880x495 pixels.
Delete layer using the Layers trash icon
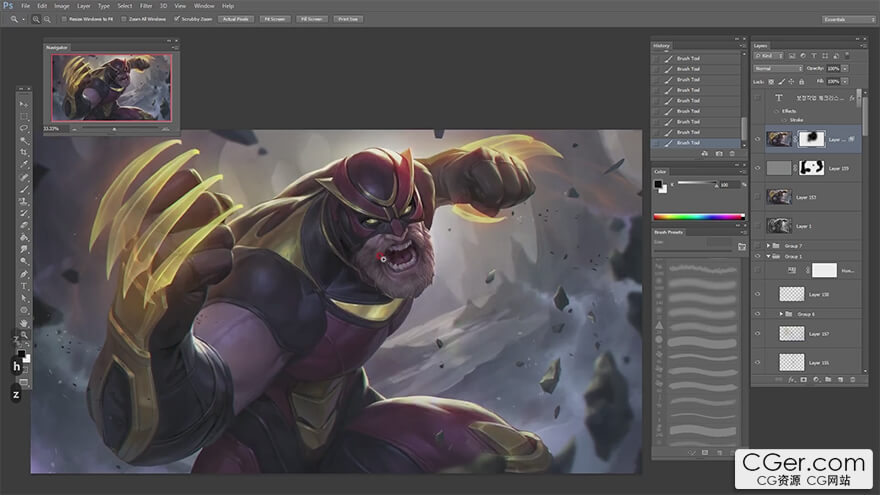click(x=854, y=380)
